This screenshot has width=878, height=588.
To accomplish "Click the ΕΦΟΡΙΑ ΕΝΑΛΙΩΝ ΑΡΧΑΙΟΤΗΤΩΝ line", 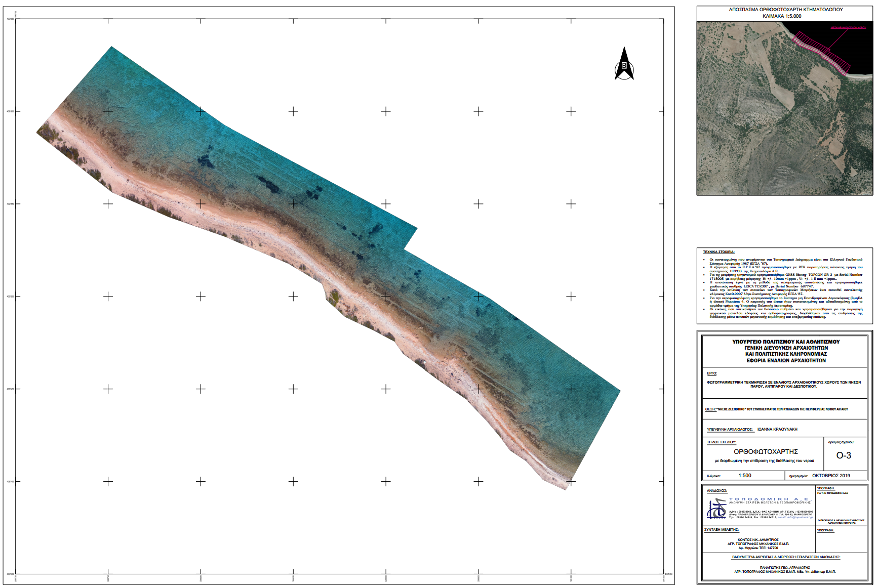I will point(786,361).
